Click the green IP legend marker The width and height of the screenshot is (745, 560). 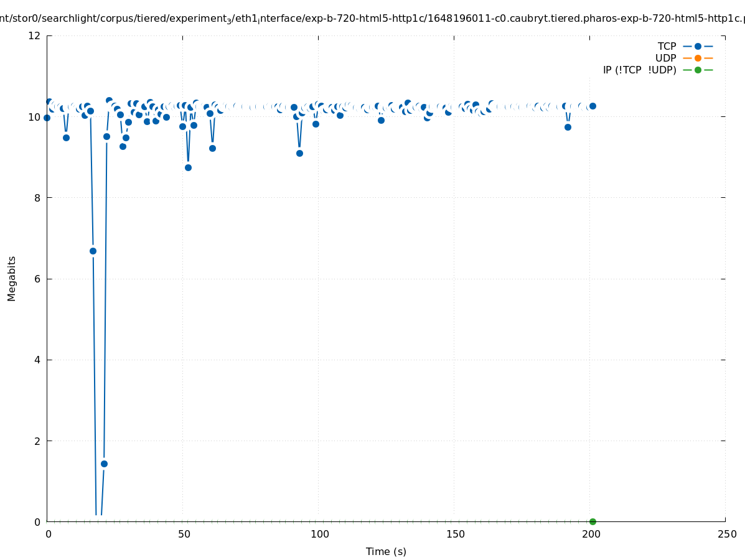coord(698,70)
